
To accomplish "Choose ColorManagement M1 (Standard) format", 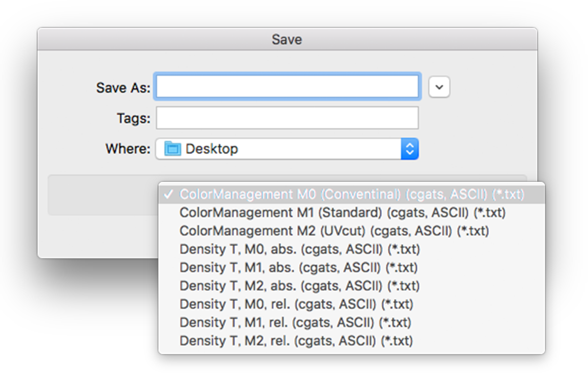I will coord(342,213).
